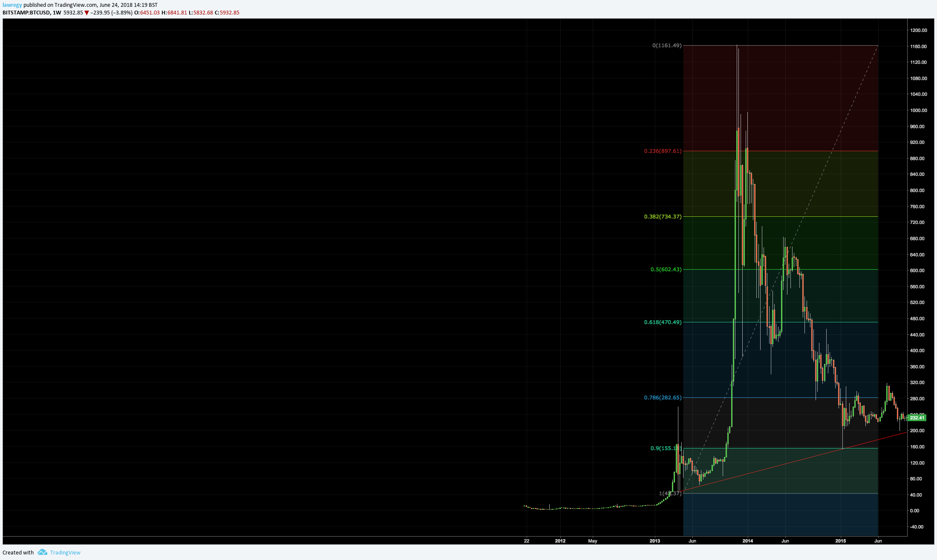The image size is (937, 560).
Task: Click the 22 date label on time axis
Action: click(527, 541)
